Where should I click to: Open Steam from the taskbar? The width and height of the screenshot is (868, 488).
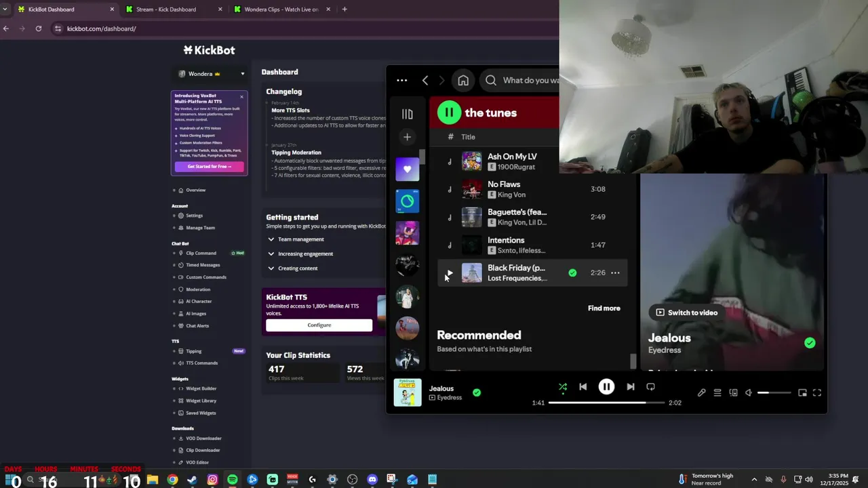coord(193,480)
